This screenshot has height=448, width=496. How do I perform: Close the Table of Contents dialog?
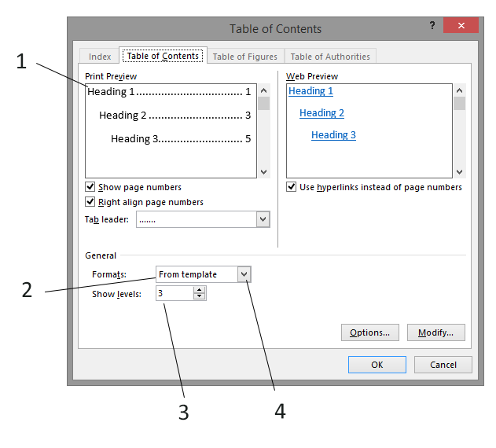point(461,25)
